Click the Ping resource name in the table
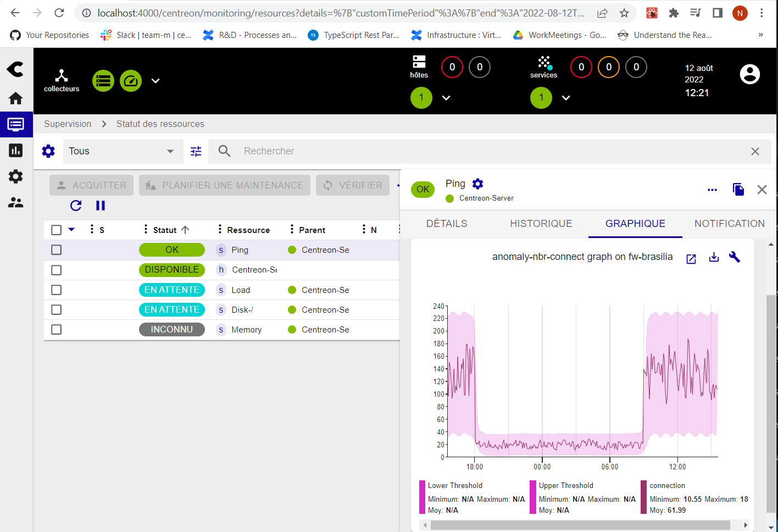The height and width of the screenshot is (532, 778). tap(240, 250)
